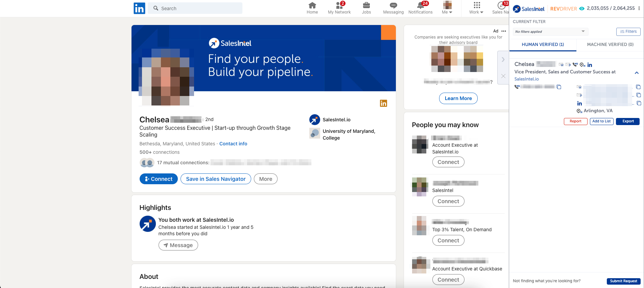Open the advisory board ad image
Image resolution: width=644 pixels, height=288 pixels.
click(457, 59)
